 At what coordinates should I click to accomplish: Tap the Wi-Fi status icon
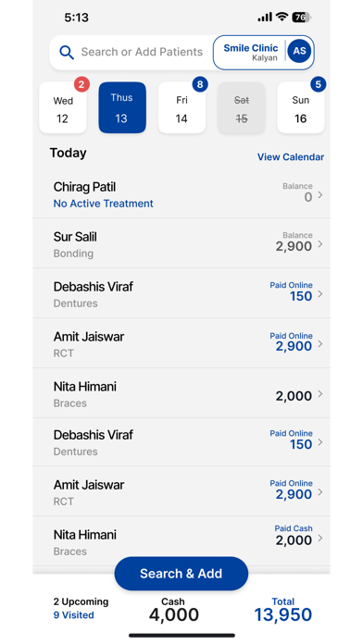(x=282, y=17)
